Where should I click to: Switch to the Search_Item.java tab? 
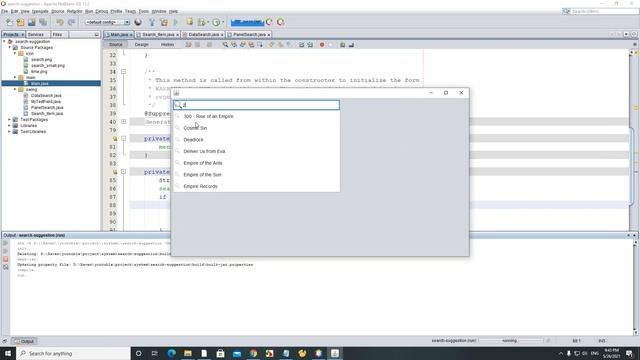click(158, 35)
